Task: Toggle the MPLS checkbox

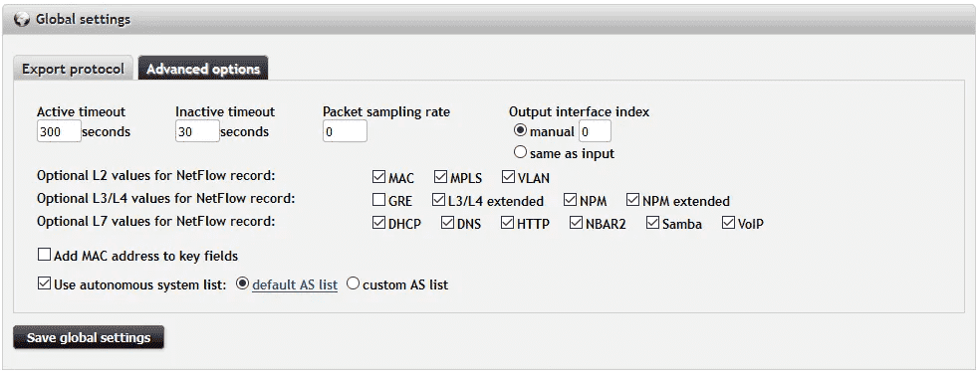Action: 440,177
